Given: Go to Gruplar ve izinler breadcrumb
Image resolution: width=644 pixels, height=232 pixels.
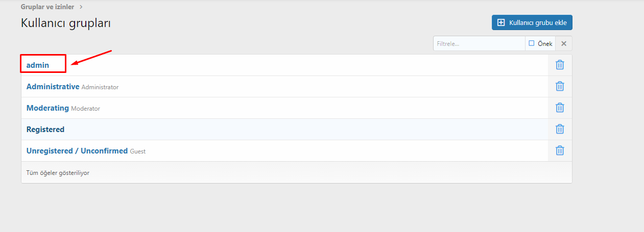Looking at the screenshot, I should click(x=47, y=7).
